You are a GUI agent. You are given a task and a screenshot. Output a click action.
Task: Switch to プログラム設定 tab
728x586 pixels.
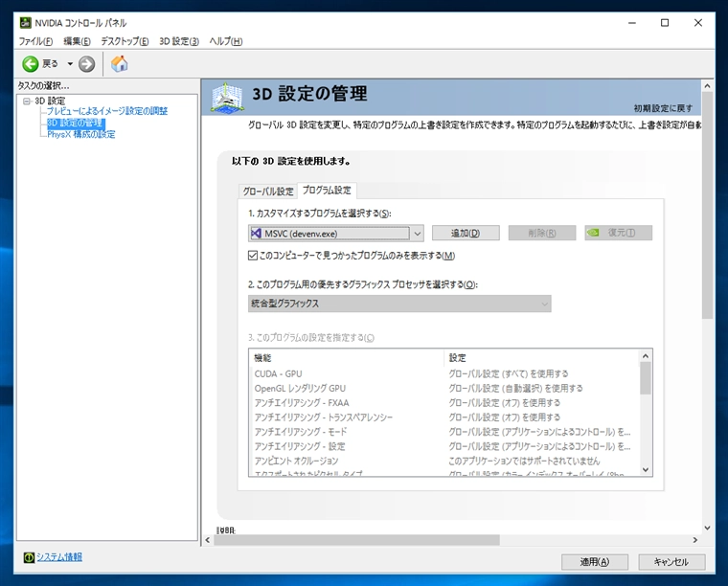[x=327, y=191]
